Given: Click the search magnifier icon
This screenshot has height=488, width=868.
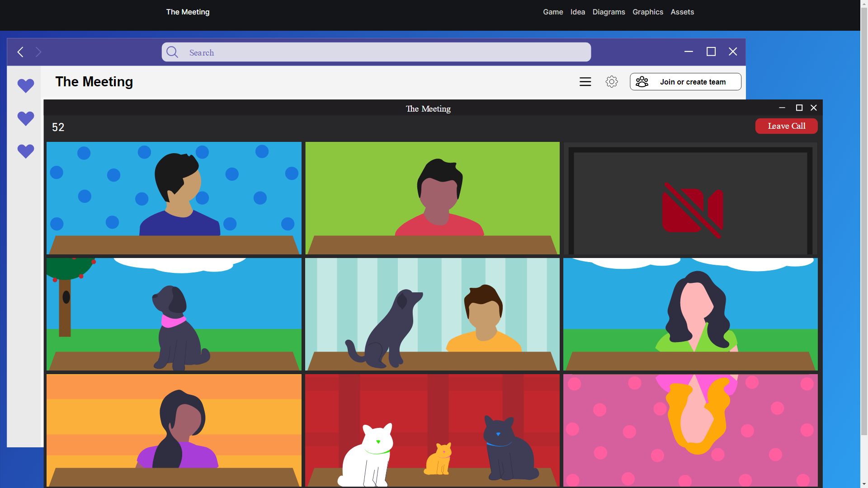Looking at the screenshot, I should pos(172,52).
